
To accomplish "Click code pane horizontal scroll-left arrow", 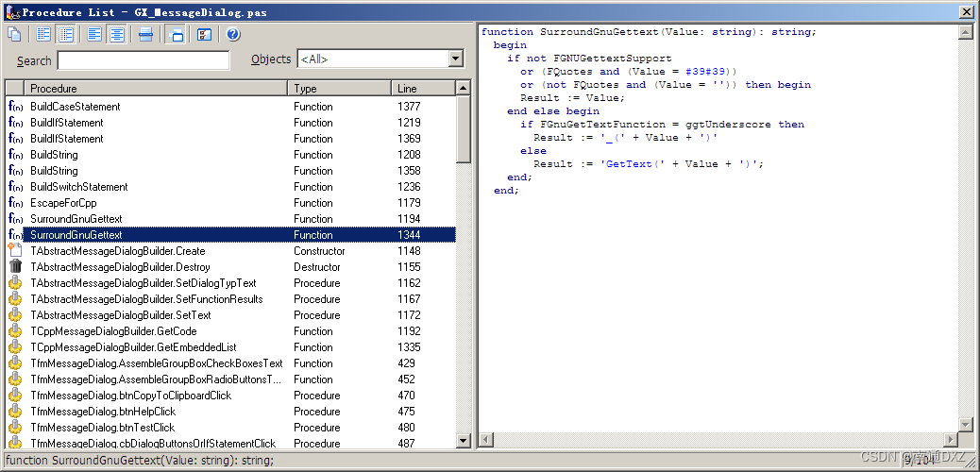I will (485, 440).
